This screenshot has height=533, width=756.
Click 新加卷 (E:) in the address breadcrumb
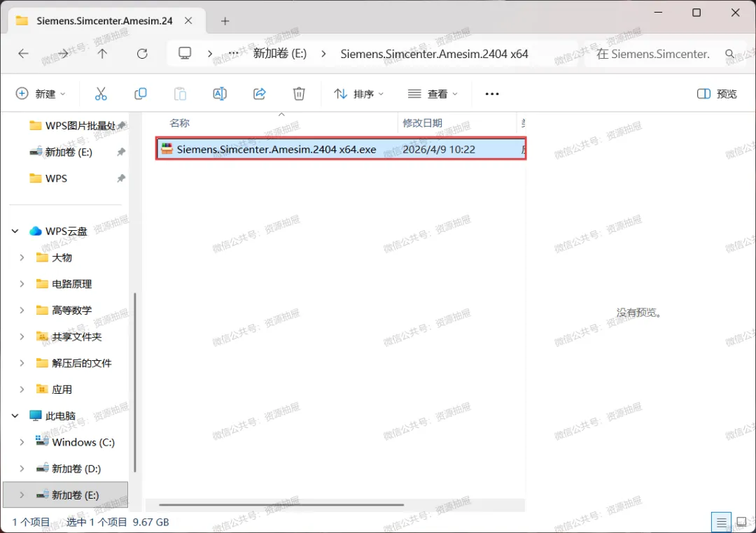click(x=279, y=53)
